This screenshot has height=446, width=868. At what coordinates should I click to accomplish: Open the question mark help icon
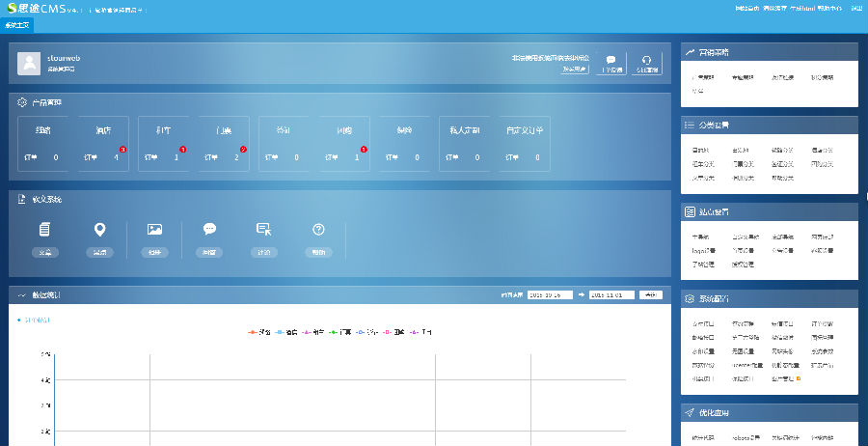pyautogui.click(x=318, y=230)
